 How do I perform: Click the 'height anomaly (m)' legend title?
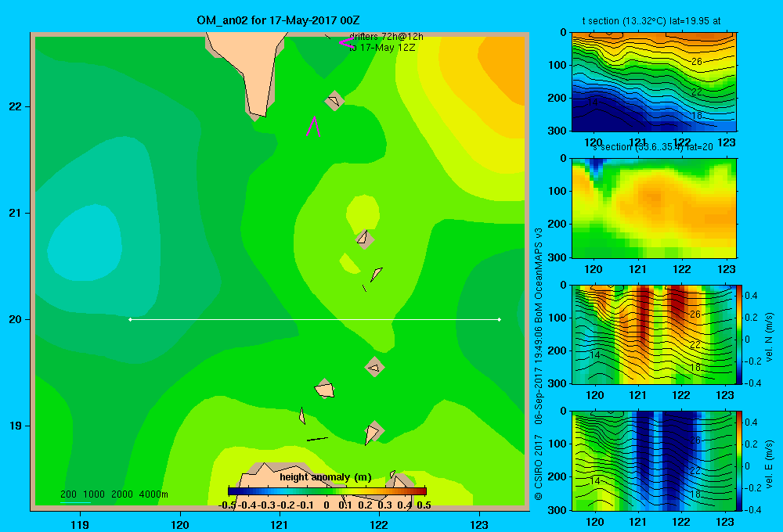(x=326, y=477)
